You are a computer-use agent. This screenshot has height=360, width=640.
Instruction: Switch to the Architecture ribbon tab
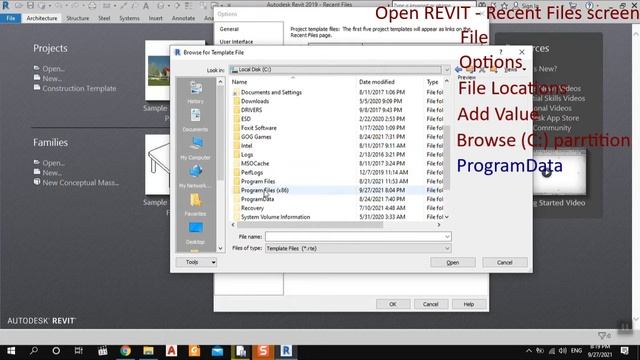42,18
